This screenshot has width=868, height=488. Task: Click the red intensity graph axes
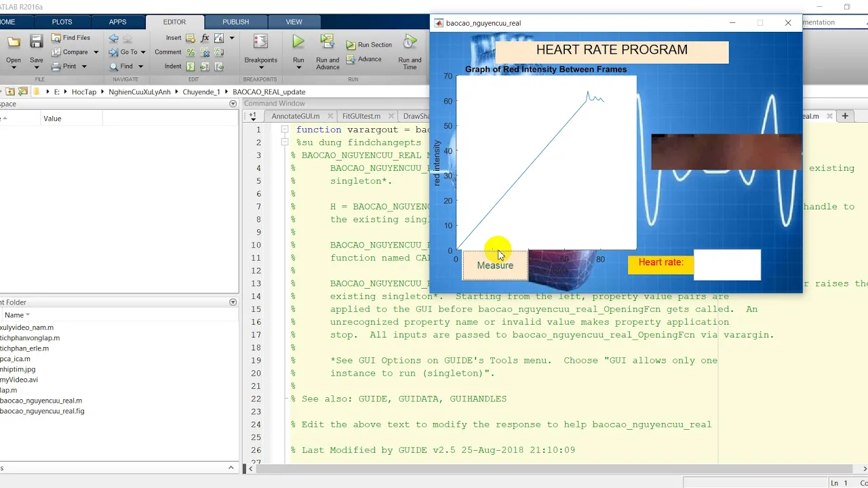[x=547, y=163]
